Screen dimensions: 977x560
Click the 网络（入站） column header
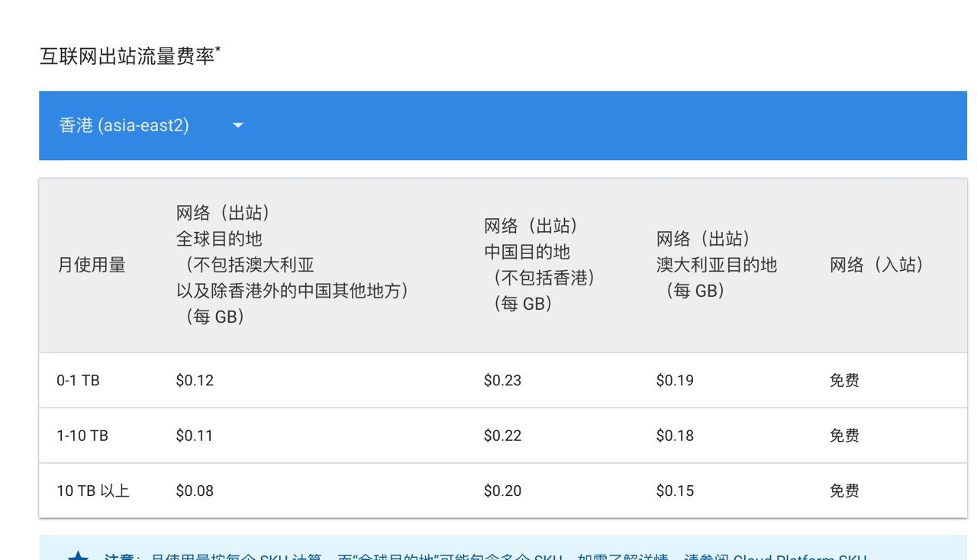[877, 265]
